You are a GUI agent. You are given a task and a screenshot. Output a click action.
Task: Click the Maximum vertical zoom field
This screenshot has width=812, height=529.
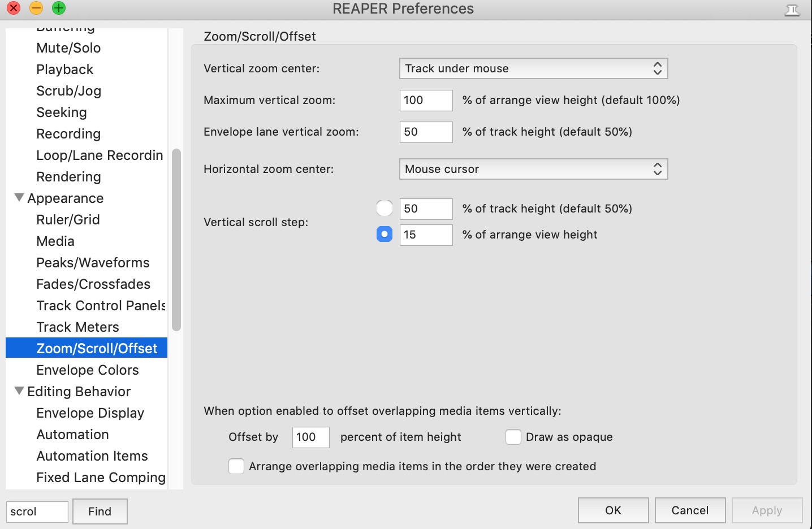tap(426, 100)
